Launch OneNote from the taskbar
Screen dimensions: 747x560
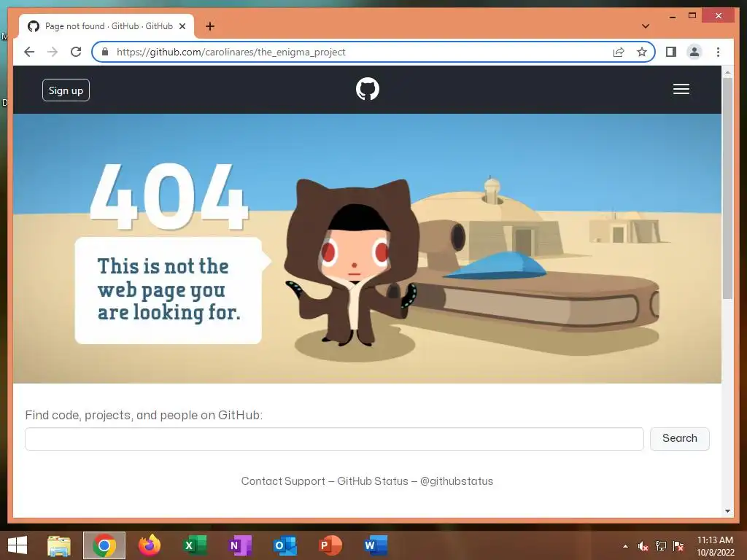[239, 545]
